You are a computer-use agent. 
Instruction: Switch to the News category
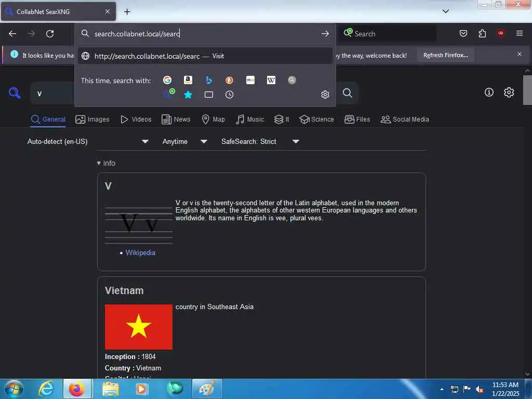pyautogui.click(x=176, y=119)
